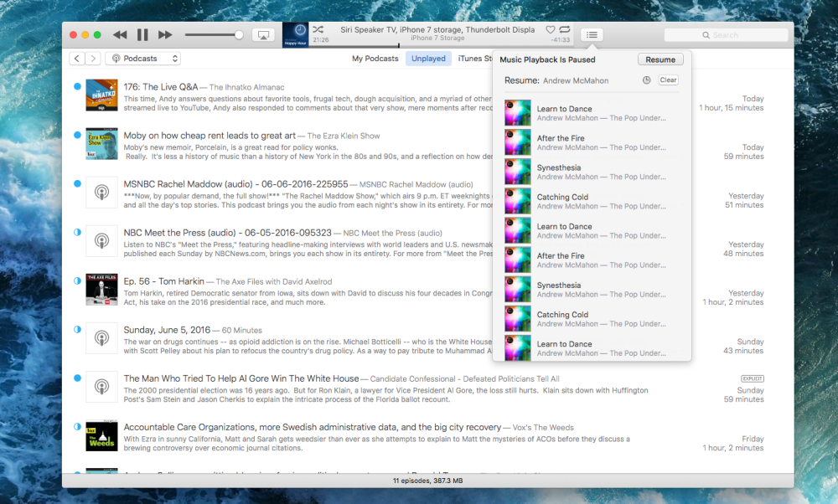Clear the Up Next queue with the Clear button
The image size is (838, 504).
pos(668,80)
